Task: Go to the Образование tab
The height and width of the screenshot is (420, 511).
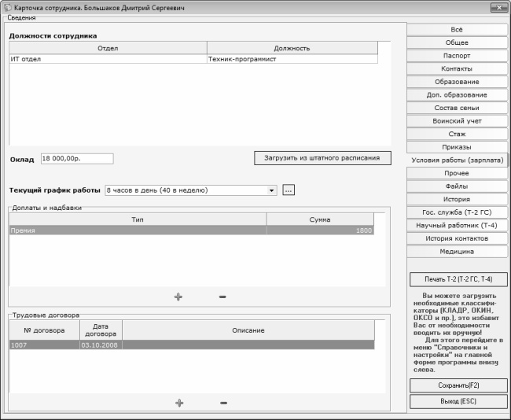Action: click(x=457, y=82)
